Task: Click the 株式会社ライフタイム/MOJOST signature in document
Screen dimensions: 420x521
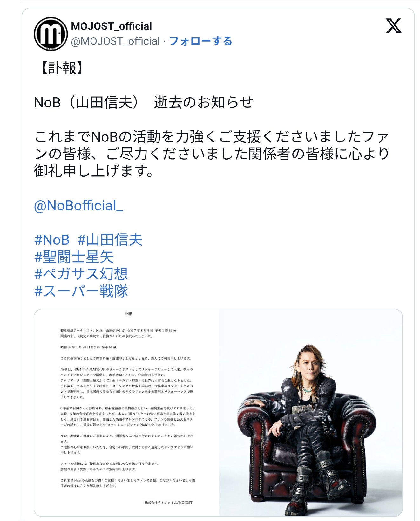Action: pos(168,503)
